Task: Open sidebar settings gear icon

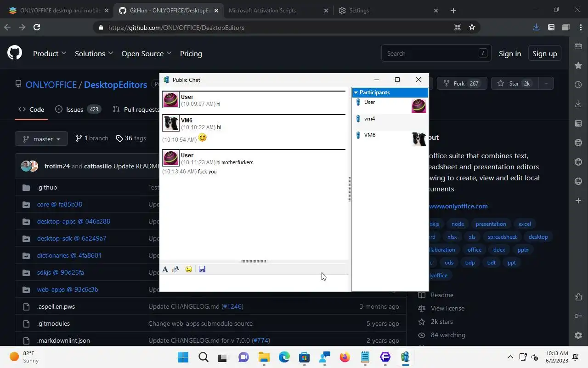Action: pos(578,335)
